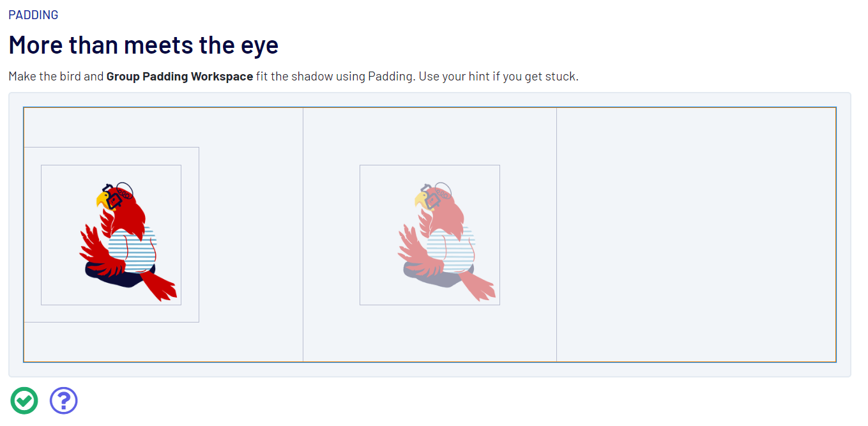This screenshot has height=426, width=868.
Task: Click the "More than meets the eye" heading
Action: pyautogui.click(x=143, y=45)
